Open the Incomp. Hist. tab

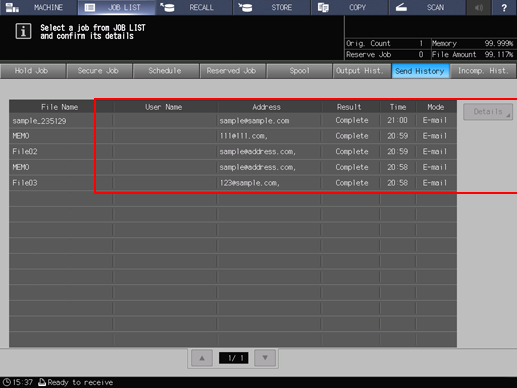(483, 71)
